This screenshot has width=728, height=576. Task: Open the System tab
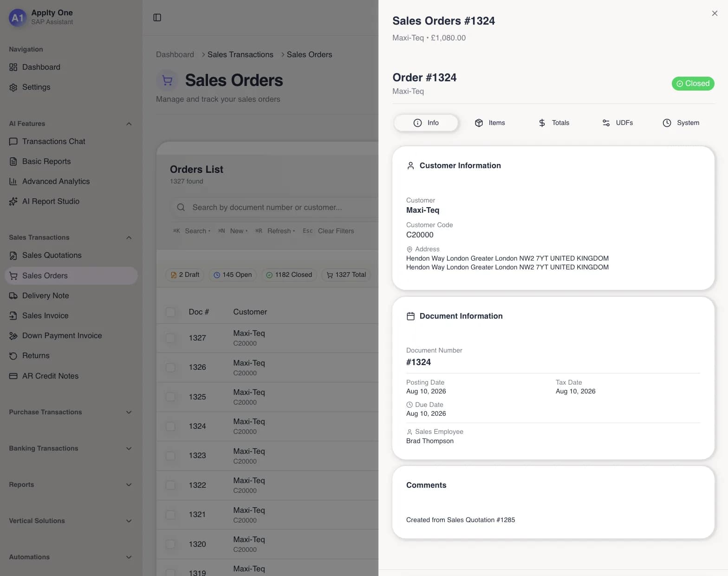point(681,123)
